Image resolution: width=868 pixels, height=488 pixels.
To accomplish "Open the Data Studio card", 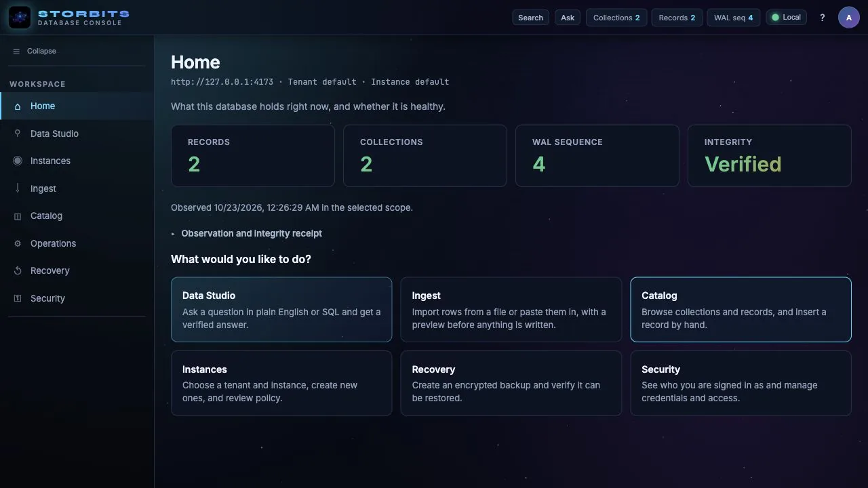I will 281,310.
